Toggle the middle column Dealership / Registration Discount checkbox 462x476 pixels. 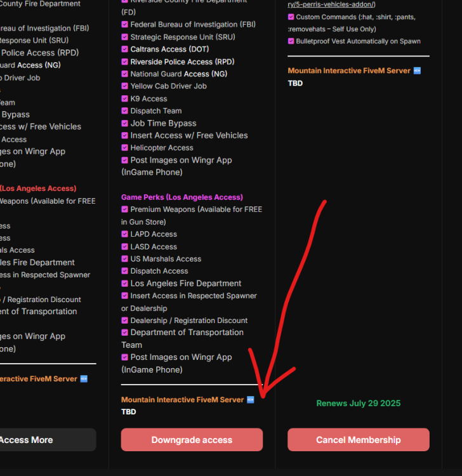coord(124,321)
